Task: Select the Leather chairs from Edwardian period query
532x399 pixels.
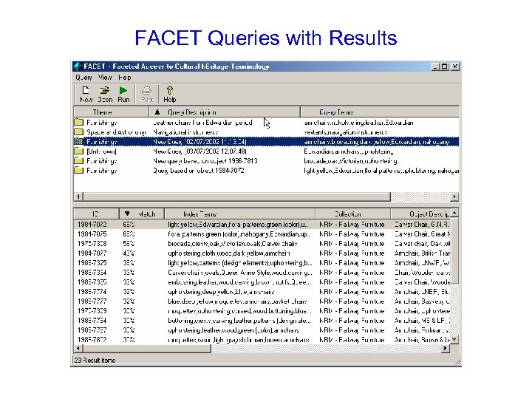Action: tap(266, 122)
